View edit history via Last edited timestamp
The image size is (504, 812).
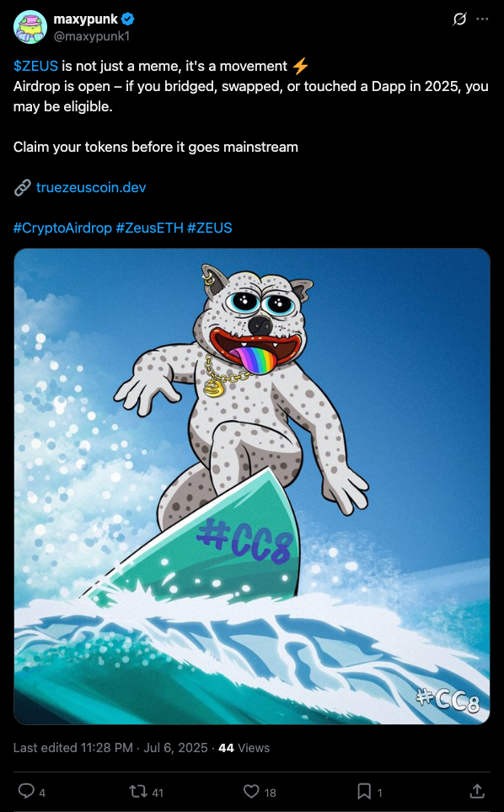coord(110,748)
